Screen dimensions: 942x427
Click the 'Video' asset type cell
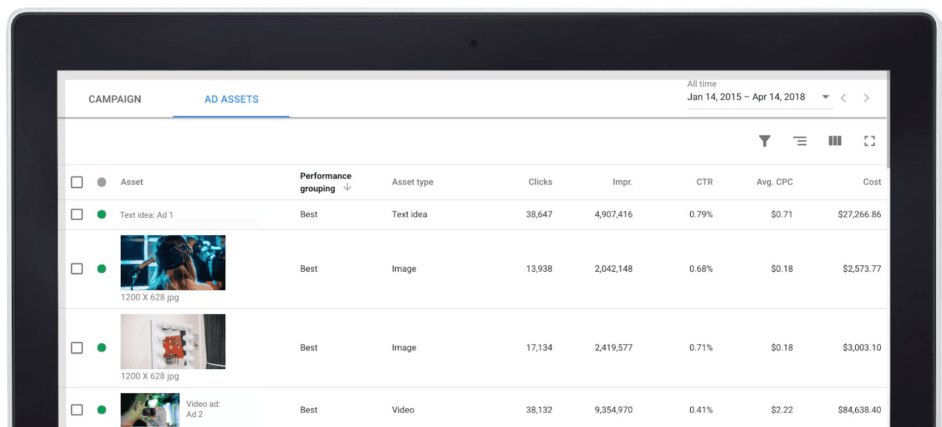pyautogui.click(x=403, y=410)
